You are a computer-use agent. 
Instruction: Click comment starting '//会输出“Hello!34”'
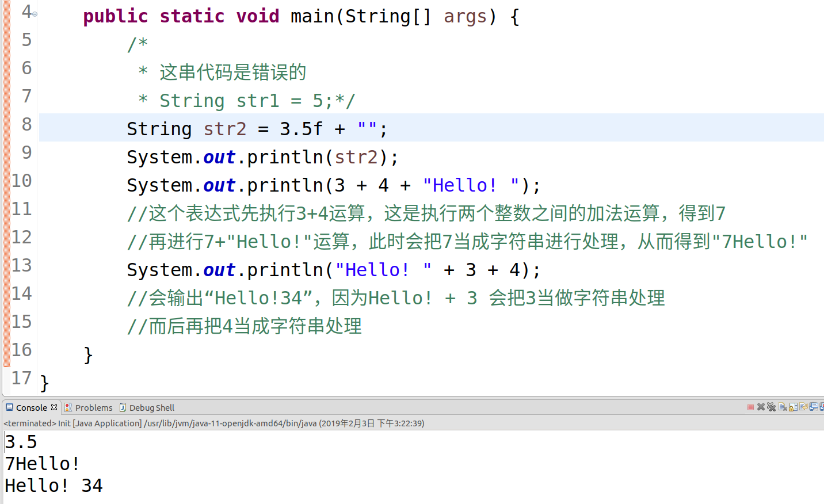396,298
